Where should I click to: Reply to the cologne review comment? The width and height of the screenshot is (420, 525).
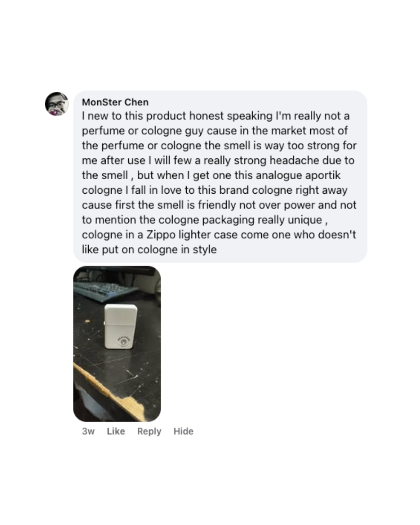click(x=149, y=431)
